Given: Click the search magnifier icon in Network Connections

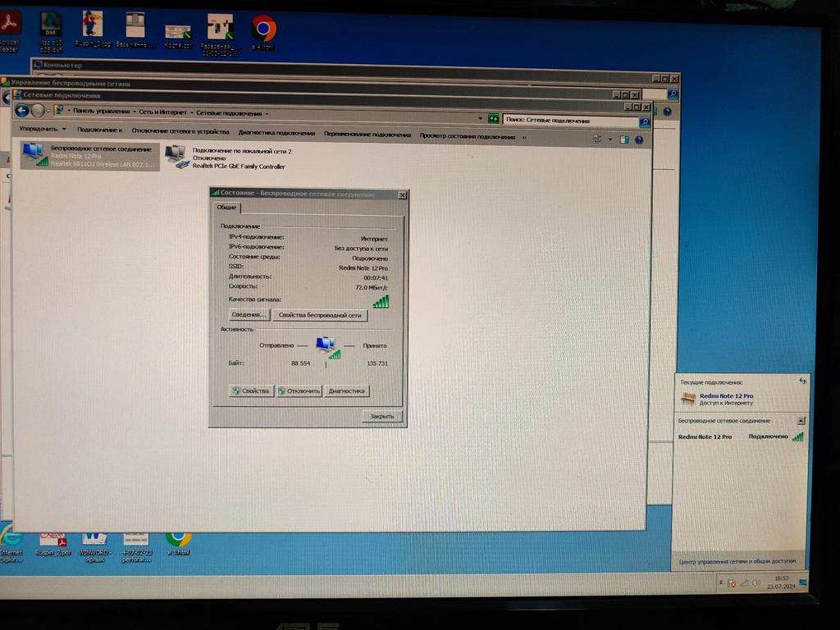Looking at the screenshot, I should (644, 122).
